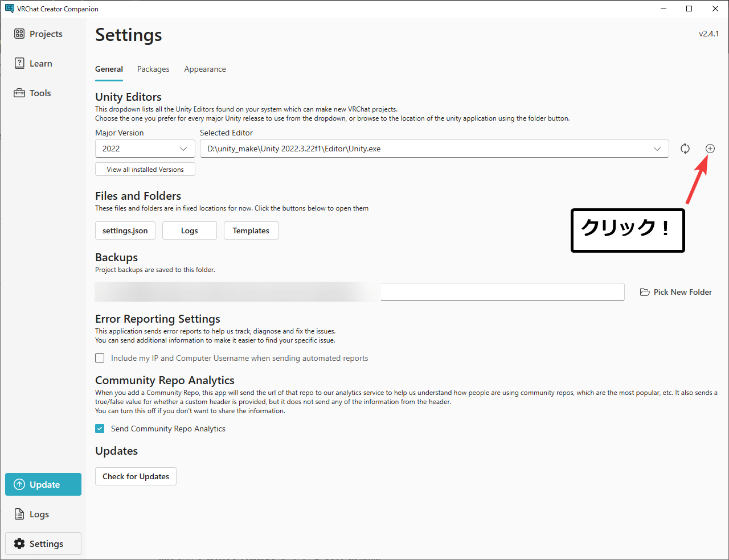Add a Unity editor with plus icon
The image size is (729, 560).
[710, 149]
